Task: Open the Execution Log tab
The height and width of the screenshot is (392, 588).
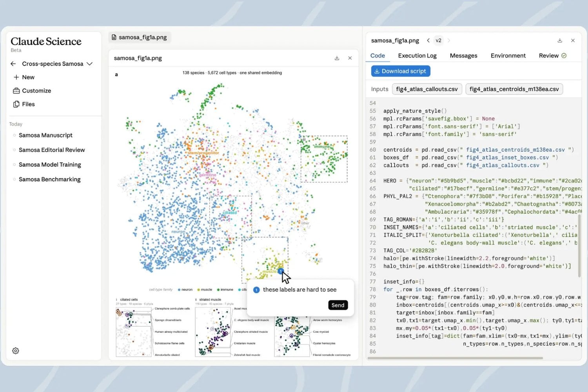Action: point(417,56)
